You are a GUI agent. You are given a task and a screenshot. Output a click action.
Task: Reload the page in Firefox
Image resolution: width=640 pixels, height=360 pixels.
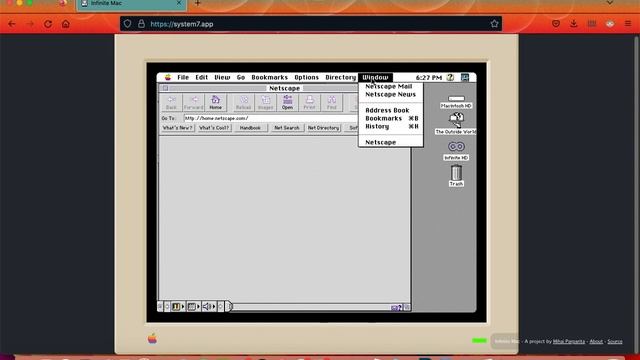(x=48, y=24)
